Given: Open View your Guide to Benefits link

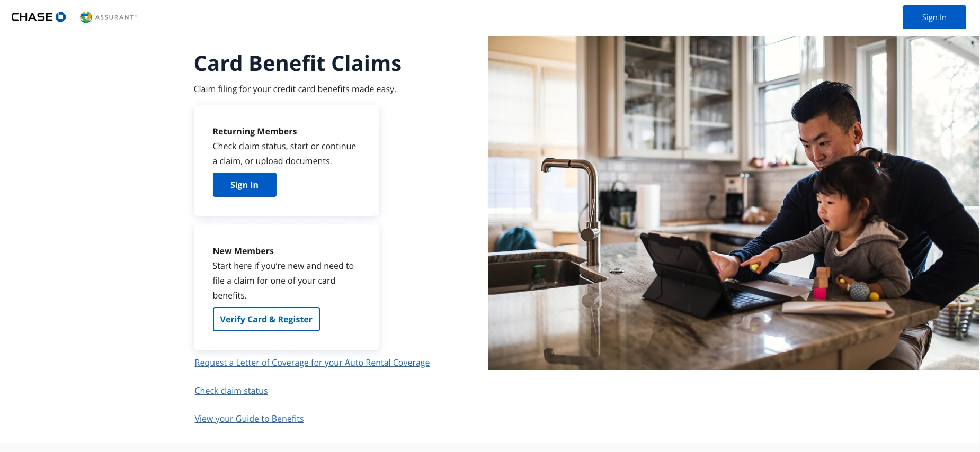Looking at the screenshot, I should pos(249,419).
